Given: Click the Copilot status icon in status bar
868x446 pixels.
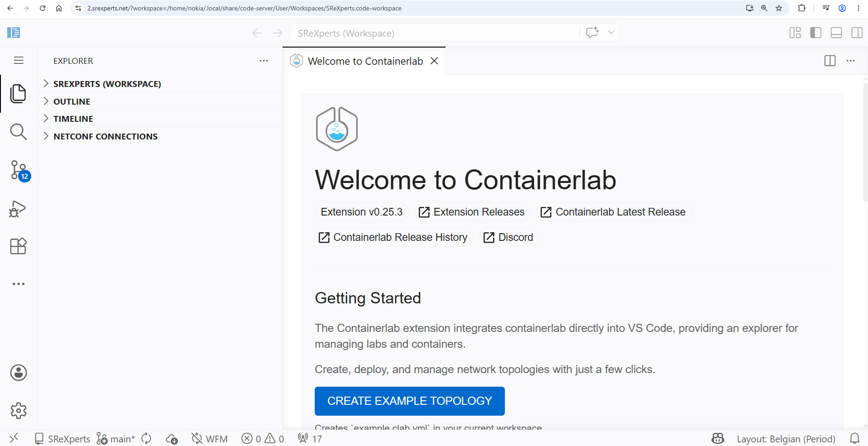Looking at the screenshot, I should click(718, 438).
